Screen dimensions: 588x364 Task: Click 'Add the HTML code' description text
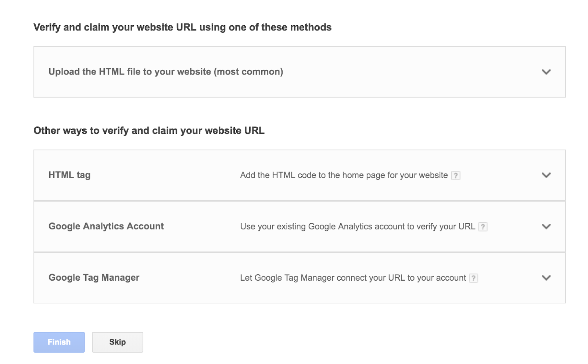pyautogui.click(x=344, y=175)
